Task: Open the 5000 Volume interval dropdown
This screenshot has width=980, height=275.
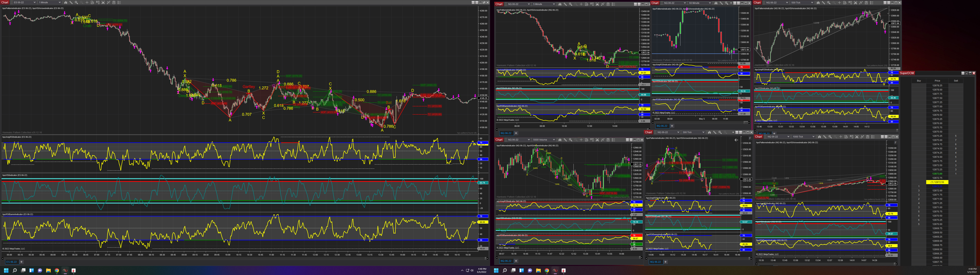Action: (x=544, y=140)
